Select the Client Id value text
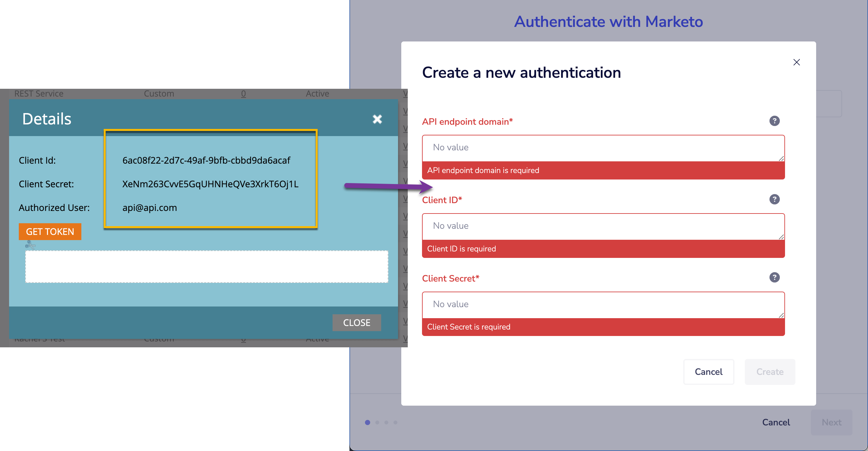Viewport: 868px width, 451px height. 206,160
